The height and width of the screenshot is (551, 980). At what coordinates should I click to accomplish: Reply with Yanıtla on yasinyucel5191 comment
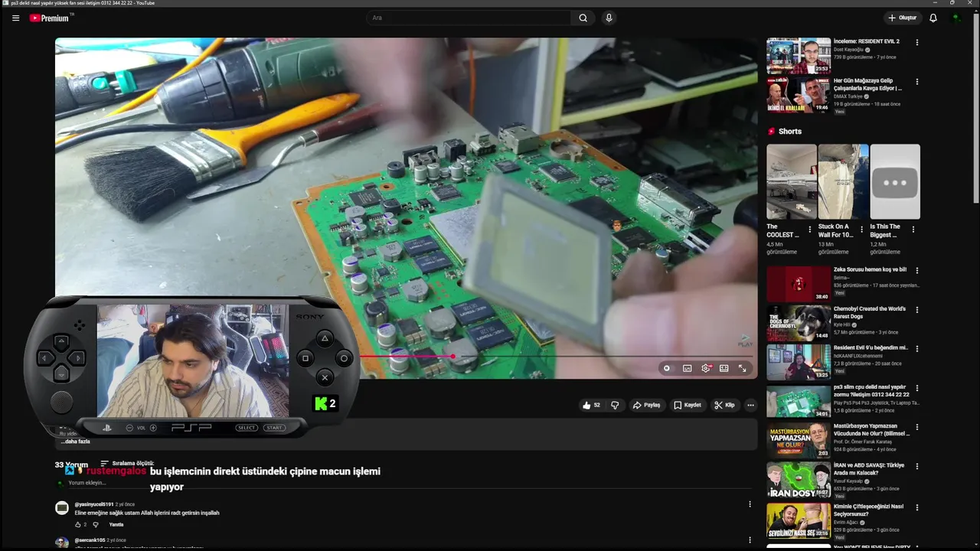[x=116, y=524]
